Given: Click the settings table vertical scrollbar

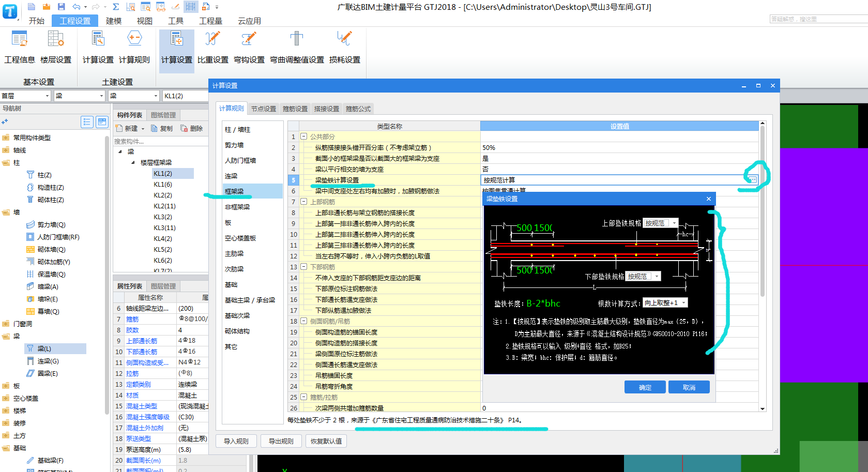Looking at the screenshot, I should pos(762,212).
